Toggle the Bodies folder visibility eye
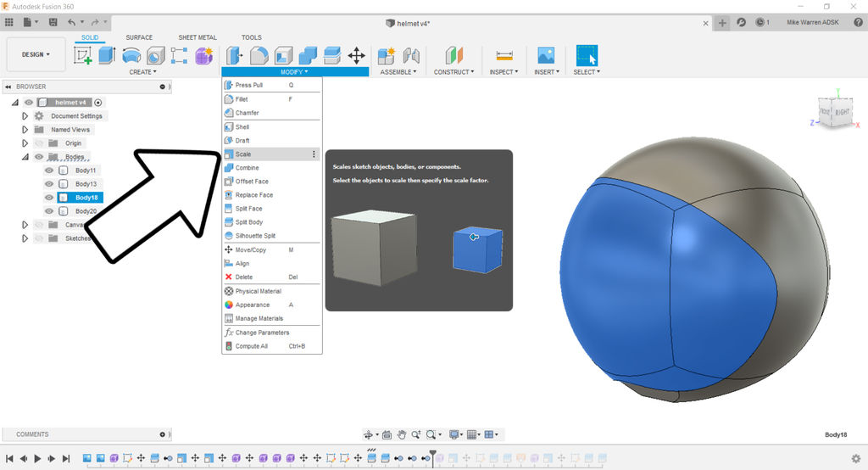 point(39,157)
